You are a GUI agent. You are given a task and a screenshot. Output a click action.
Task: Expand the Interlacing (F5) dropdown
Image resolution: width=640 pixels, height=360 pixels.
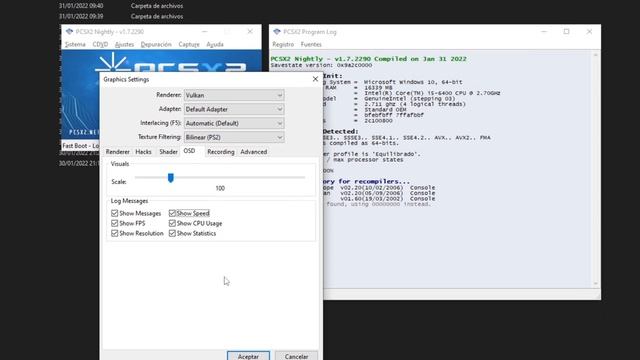[x=234, y=123]
